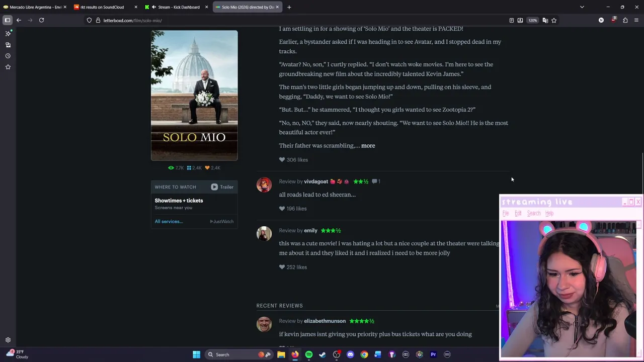Open Edit menu in streaming live overlay
This screenshot has height=362, width=644.
518,214
